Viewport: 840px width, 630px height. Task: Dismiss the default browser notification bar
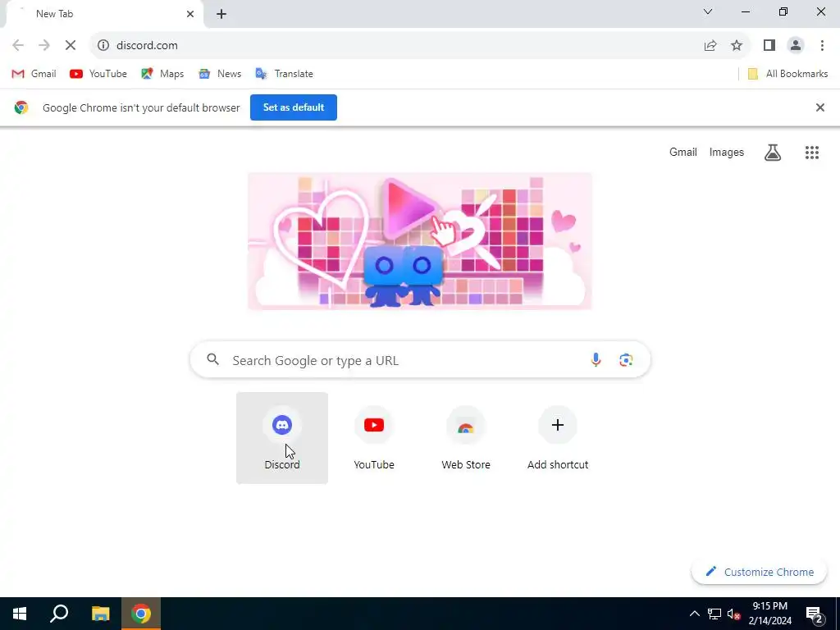tap(820, 107)
